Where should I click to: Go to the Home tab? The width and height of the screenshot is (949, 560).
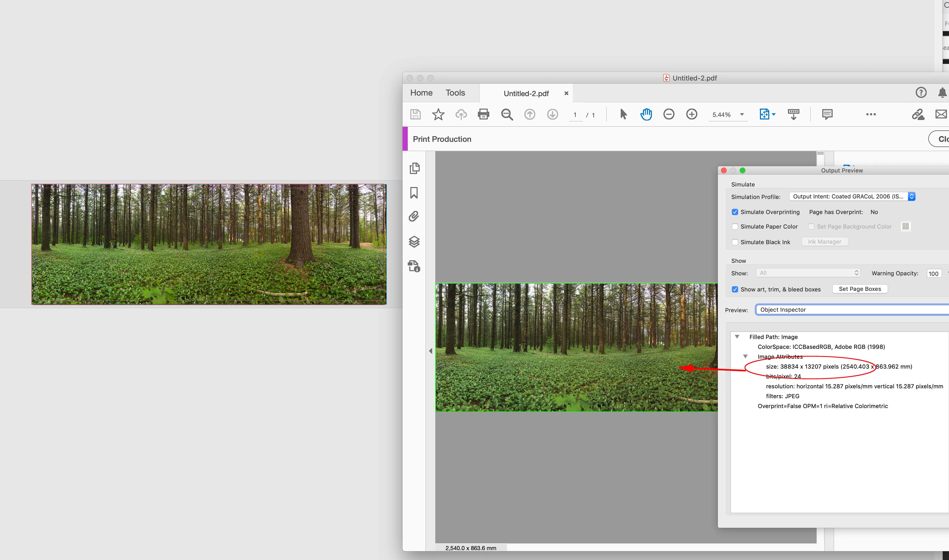[x=421, y=93]
